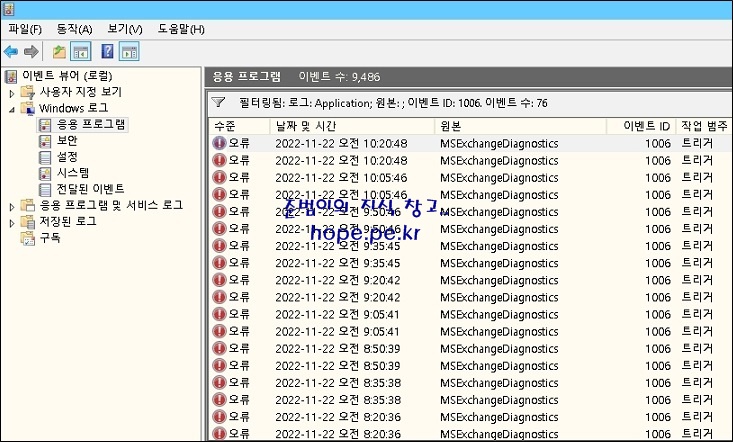
Task: Click the Windows 로그 label
Action: tap(74, 108)
